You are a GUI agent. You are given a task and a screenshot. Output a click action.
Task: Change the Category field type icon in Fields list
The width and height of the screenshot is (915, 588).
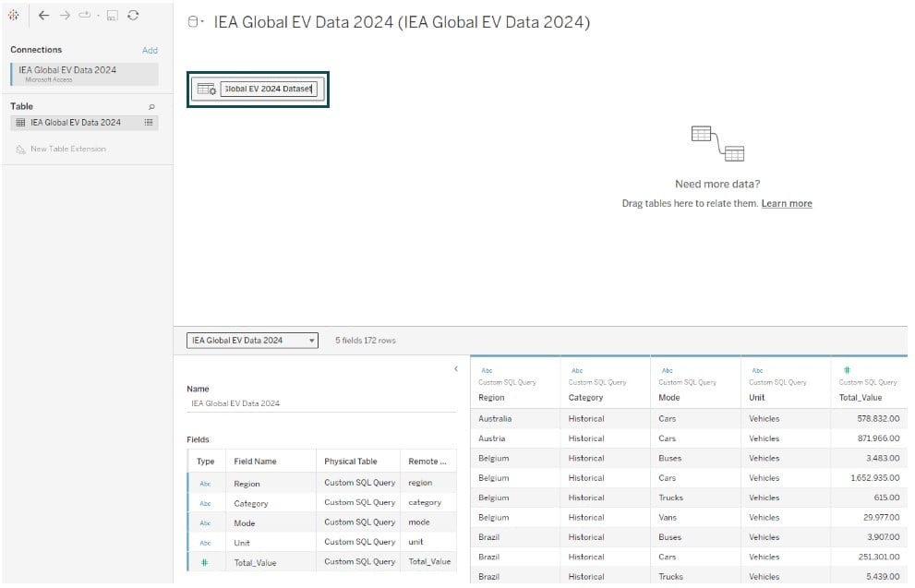coord(205,504)
